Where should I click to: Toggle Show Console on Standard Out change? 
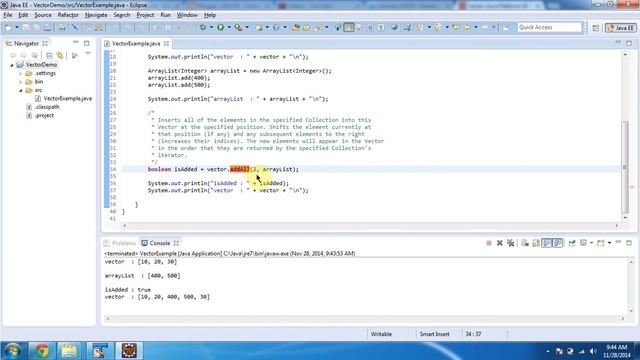click(x=547, y=243)
